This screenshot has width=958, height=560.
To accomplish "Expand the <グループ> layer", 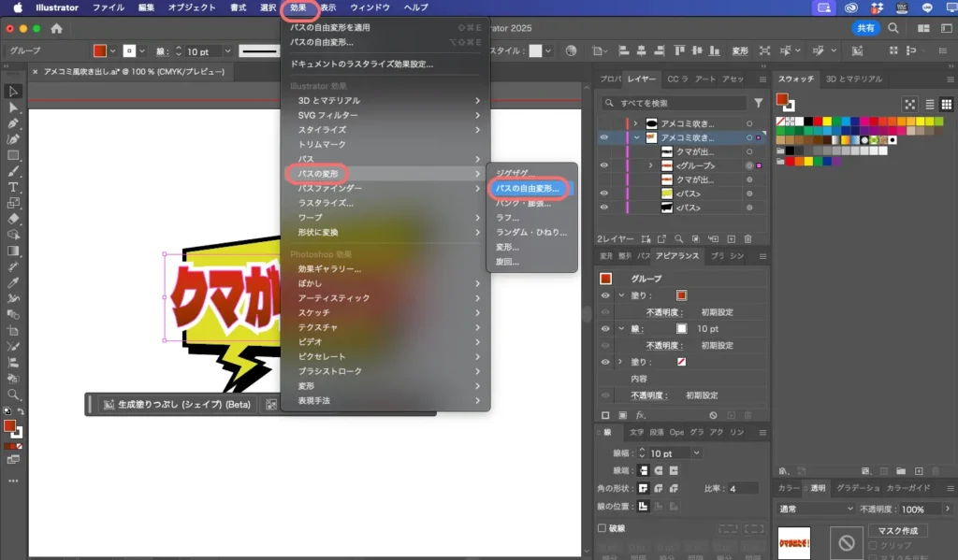I will click(651, 165).
